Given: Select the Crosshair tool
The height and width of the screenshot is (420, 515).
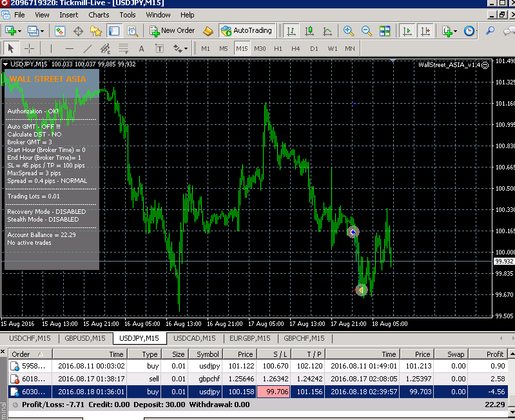Looking at the screenshot, I should [x=29, y=48].
